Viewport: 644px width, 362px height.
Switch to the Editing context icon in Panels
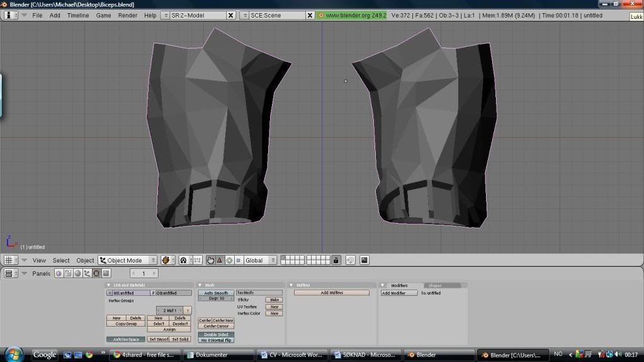(x=96, y=273)
